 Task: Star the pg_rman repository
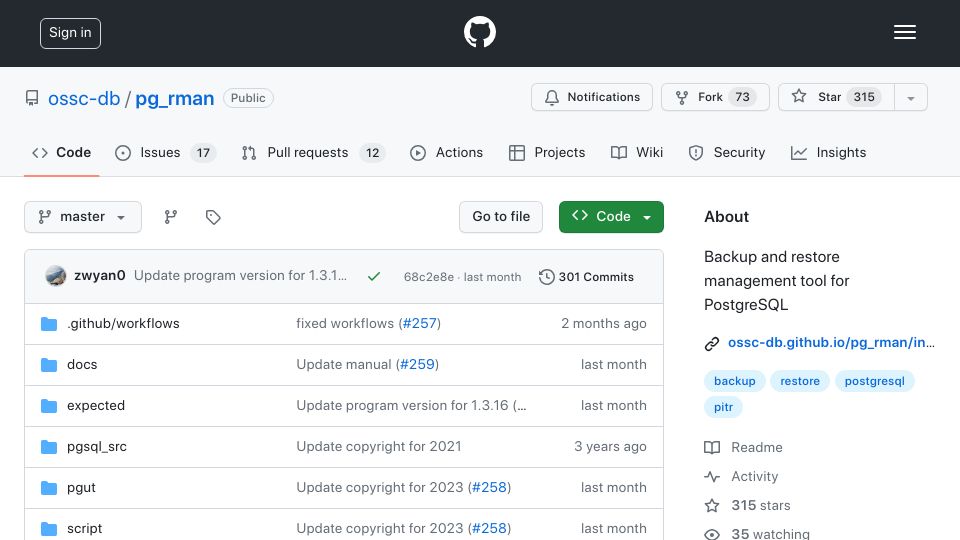coord(836,97)
